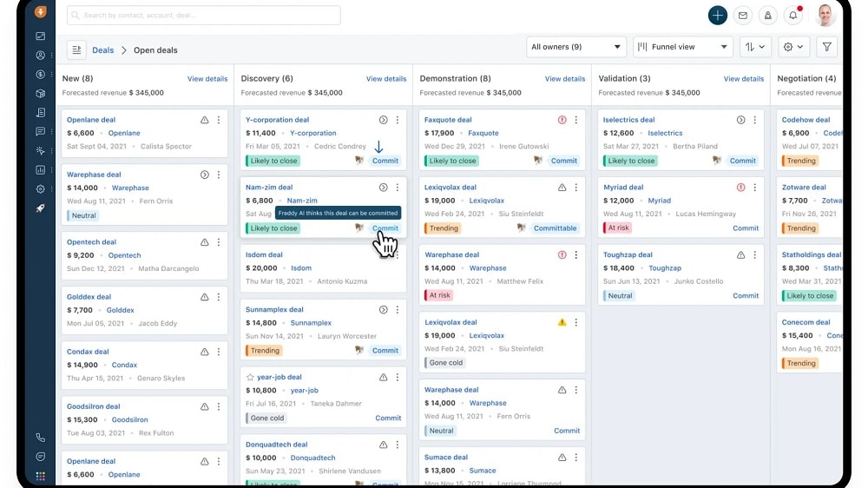Click the user profile avatar
Viewport: 868px width, 488px height.
(825, 15)
